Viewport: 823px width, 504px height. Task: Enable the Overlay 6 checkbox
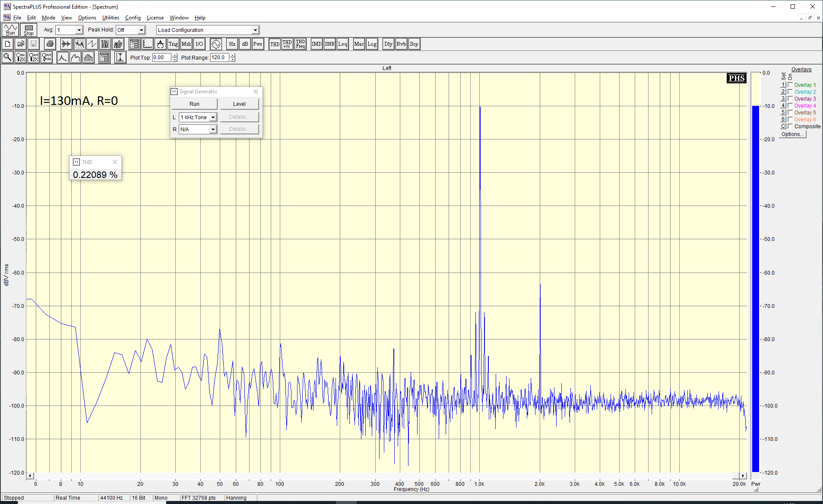(x=790, y=120)
